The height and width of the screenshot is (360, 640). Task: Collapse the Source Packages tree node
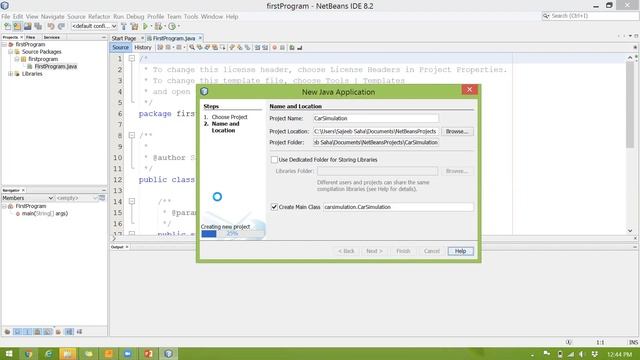pos(11,52)
